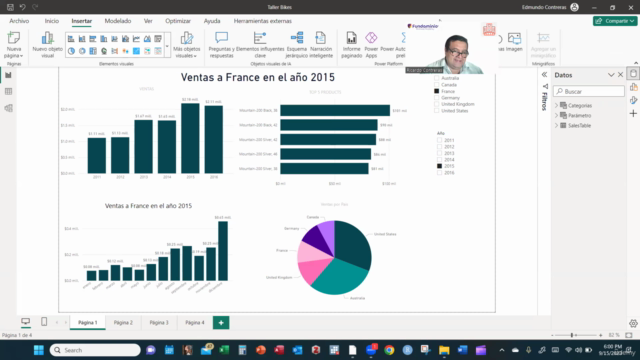Open the Archivo menu

pyautogui.click(x=19, y=21)
